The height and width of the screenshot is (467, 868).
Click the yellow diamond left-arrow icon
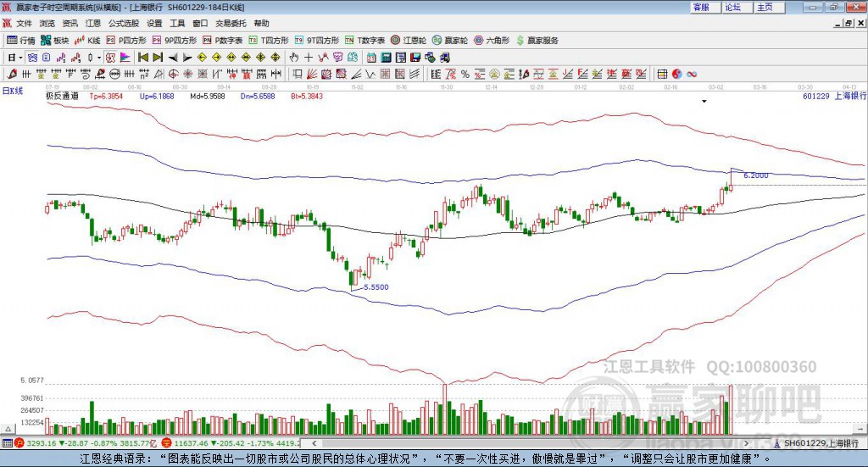point(202,58)
